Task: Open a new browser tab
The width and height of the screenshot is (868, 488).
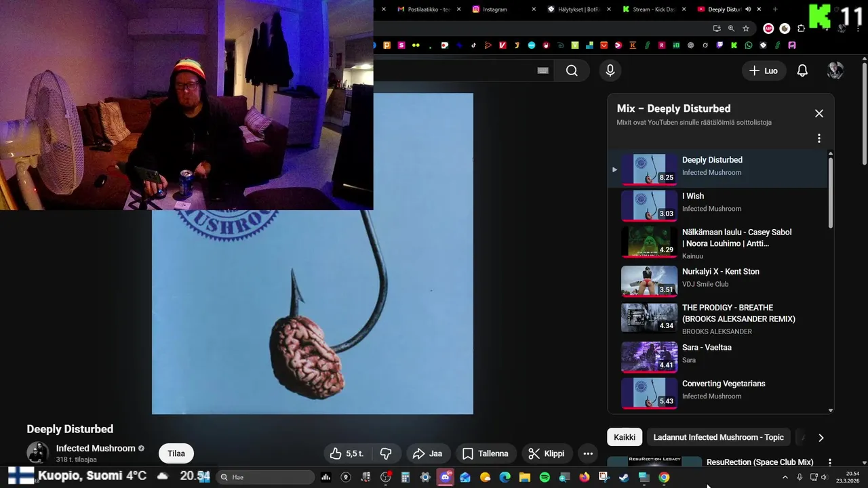Action: 775,9
